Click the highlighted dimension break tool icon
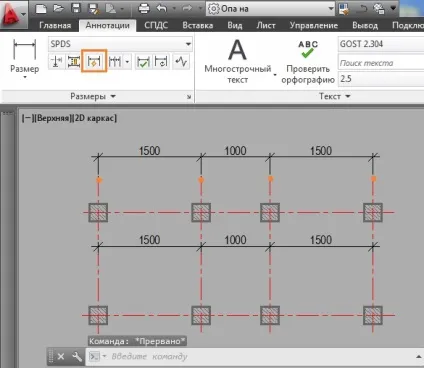The height and width of the screenshot is (368, 424). (94, 61)
